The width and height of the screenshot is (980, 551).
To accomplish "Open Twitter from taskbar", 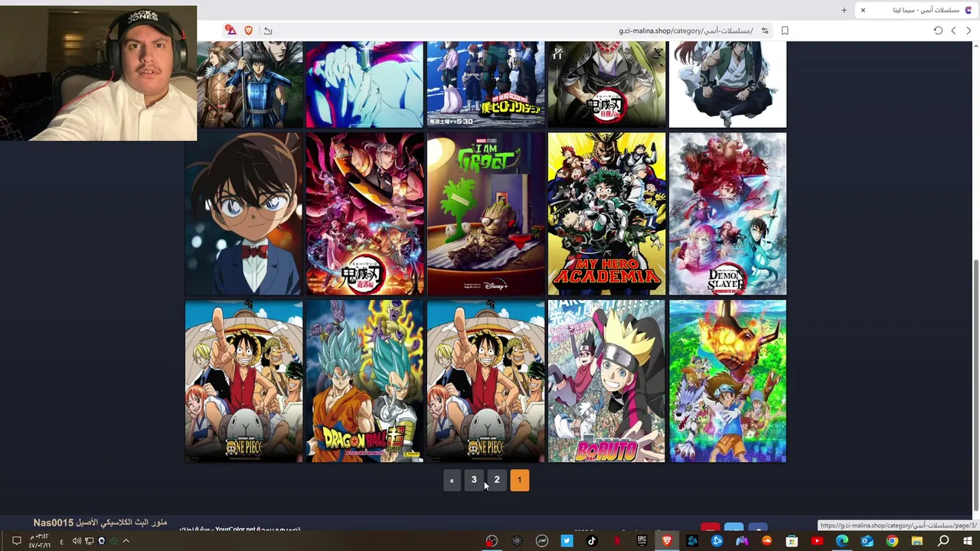I will 567,541.
